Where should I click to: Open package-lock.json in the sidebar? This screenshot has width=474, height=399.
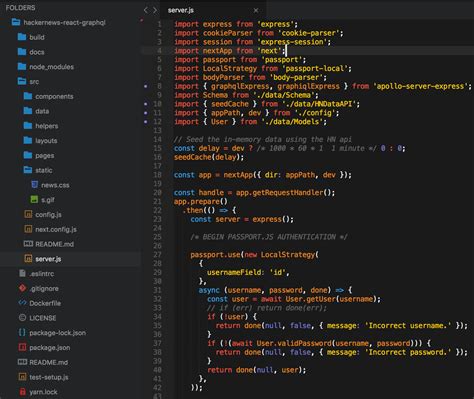tap(57, 333)
